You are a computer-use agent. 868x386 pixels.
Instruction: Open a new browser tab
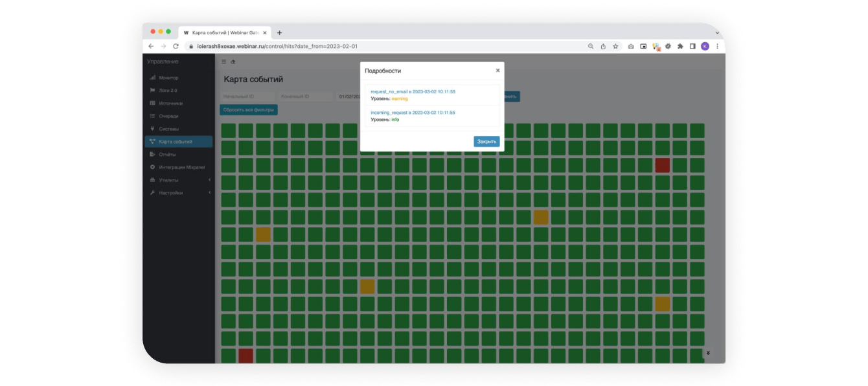click(279, 32)
